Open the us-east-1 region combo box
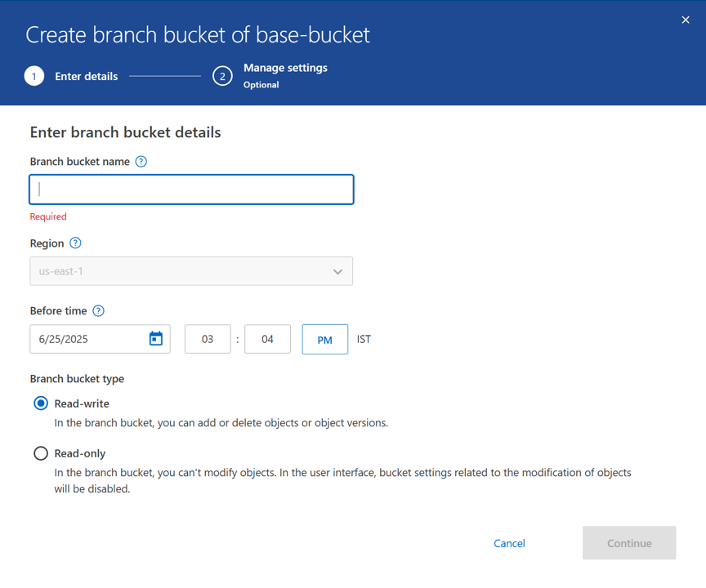The height and width of the screenshot is (588, 706). [180, 272]
